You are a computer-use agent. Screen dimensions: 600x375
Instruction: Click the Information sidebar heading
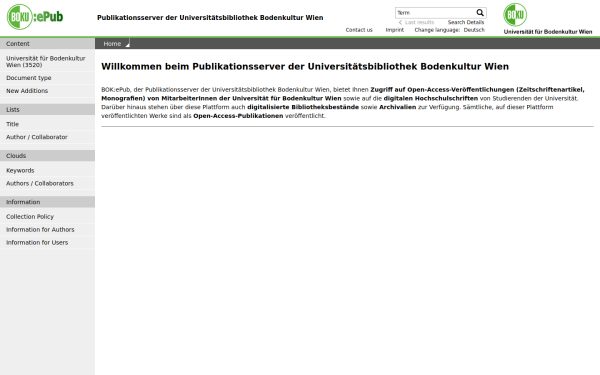click(47, 202)
